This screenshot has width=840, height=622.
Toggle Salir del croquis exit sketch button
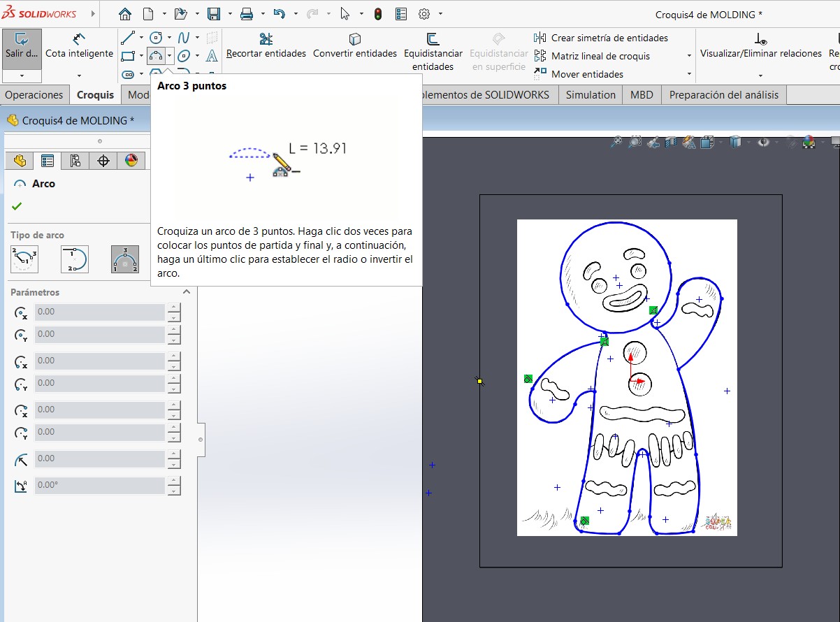click(22, 48)
